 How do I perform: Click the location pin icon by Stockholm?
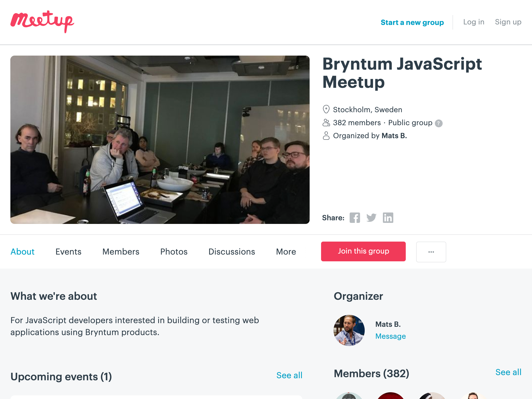click(326, 109)
